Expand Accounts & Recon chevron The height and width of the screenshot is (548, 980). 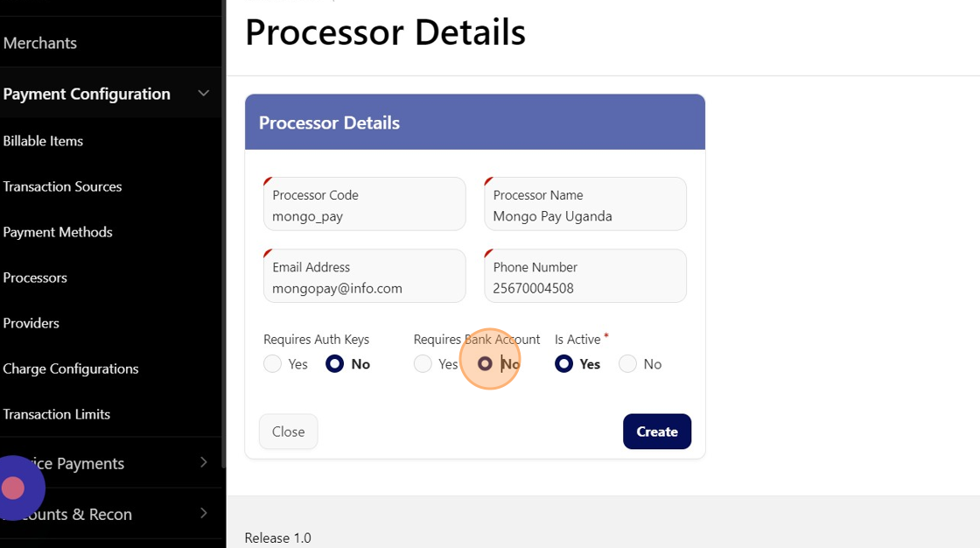[204, 514]
